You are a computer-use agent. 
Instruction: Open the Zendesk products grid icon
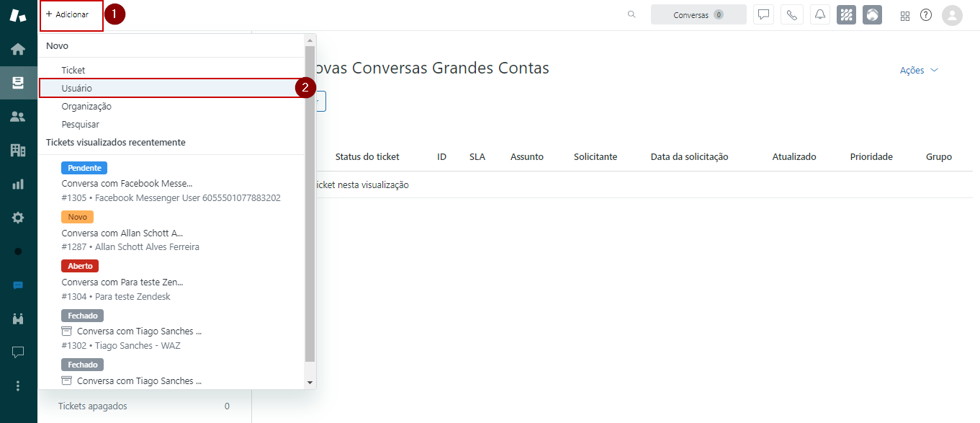click(905, 16)
